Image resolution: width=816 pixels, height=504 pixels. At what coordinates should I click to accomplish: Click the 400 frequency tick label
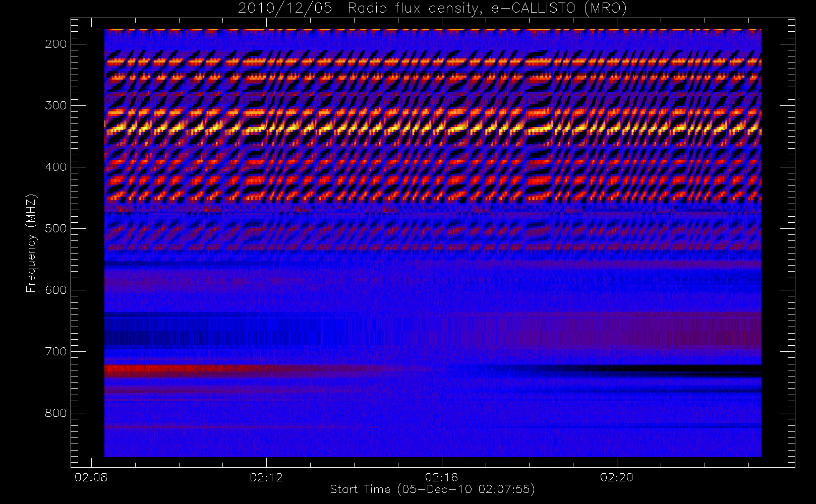click(x=55, y=167)
